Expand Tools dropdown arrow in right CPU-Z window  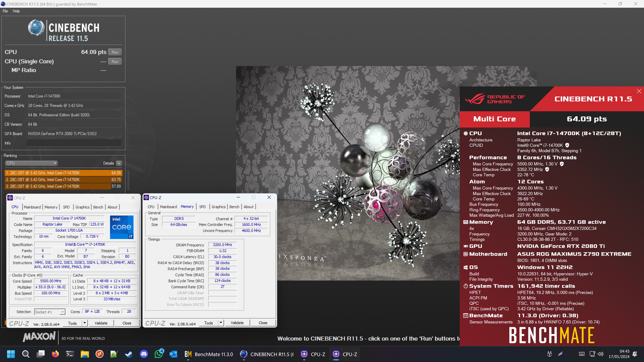221,323
